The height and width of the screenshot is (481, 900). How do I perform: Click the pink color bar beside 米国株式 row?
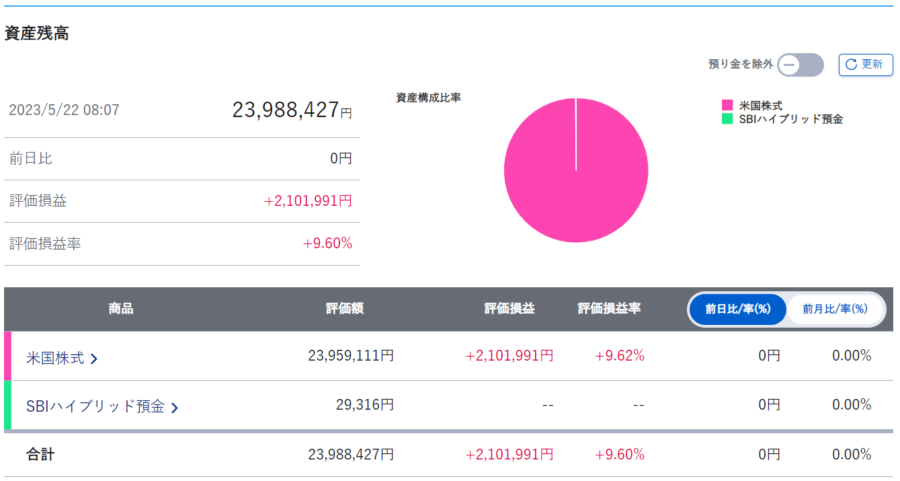(8, 356)
